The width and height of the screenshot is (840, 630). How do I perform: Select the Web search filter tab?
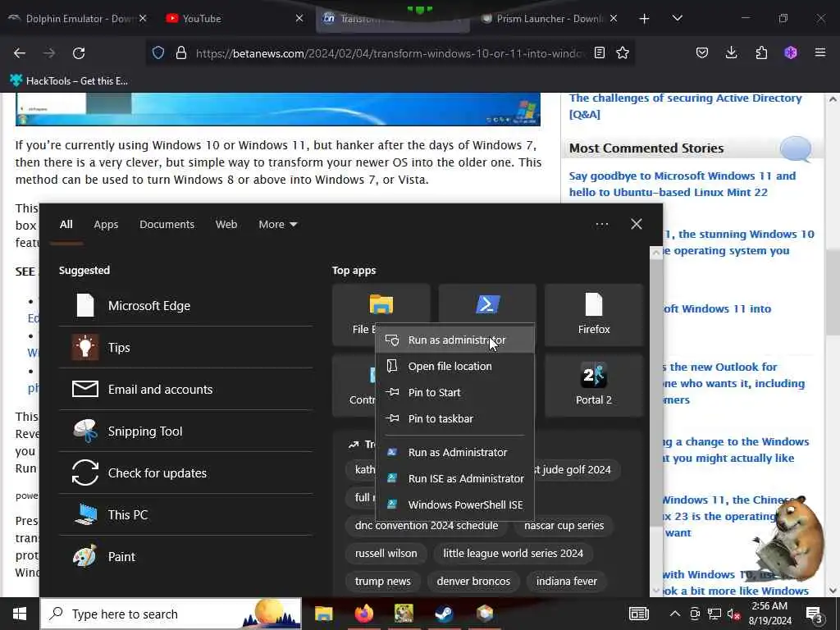226,225
